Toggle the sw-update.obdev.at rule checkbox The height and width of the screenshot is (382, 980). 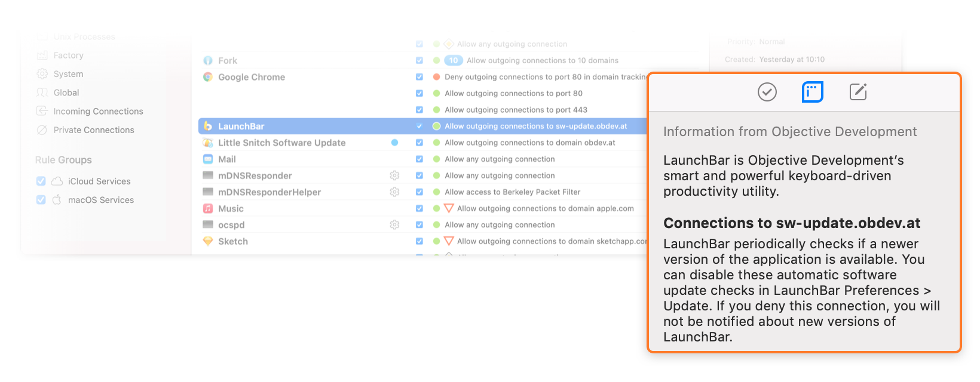[419, 126]
